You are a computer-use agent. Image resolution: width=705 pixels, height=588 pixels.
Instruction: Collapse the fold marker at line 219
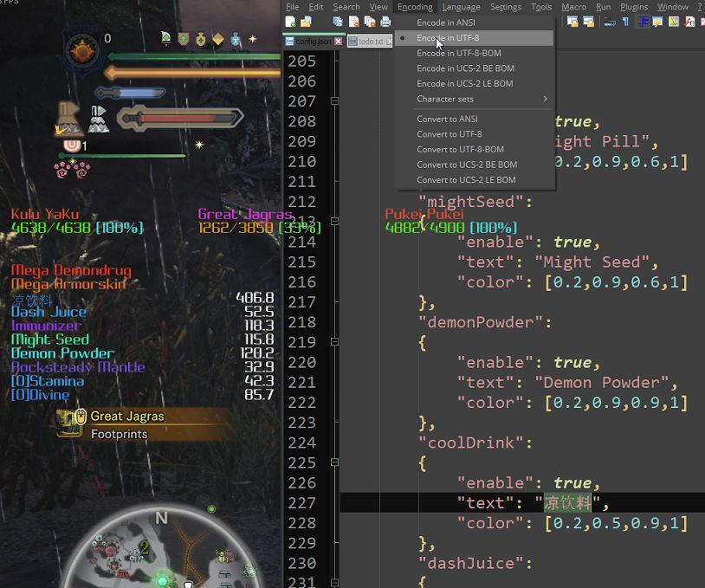tap(334, 342)
